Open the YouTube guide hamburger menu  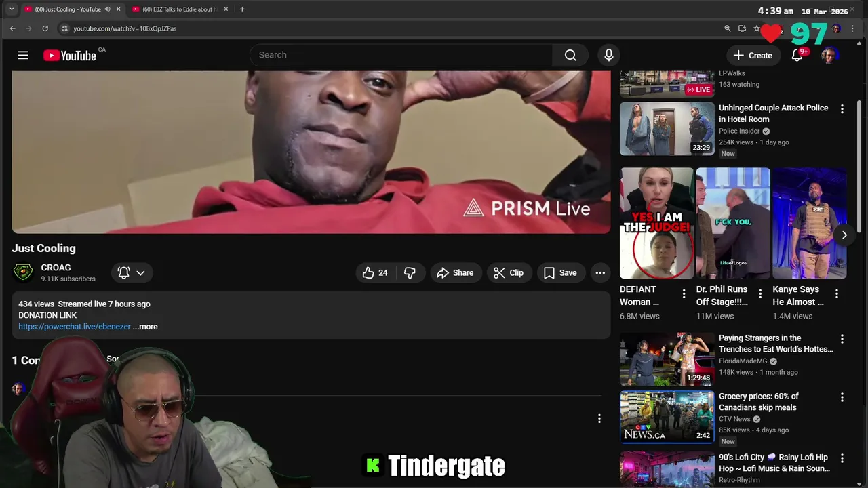click(23, 55)
